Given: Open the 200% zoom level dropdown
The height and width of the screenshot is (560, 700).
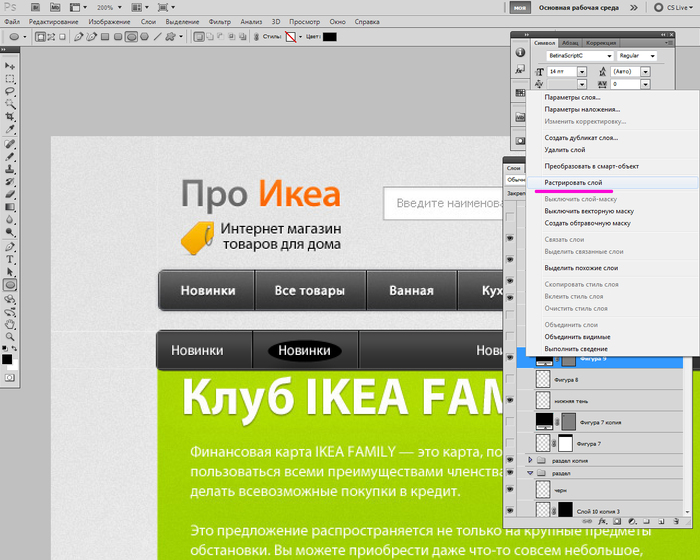Looking at the screenshot, I should (x=119, y=8).
